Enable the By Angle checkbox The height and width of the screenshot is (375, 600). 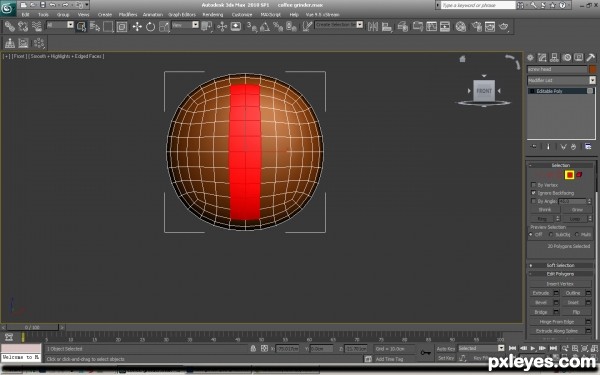(533, 201)
